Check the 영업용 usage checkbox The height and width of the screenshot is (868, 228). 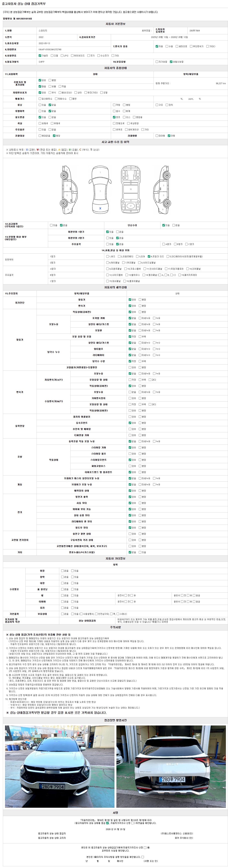[x=134, y=117]
